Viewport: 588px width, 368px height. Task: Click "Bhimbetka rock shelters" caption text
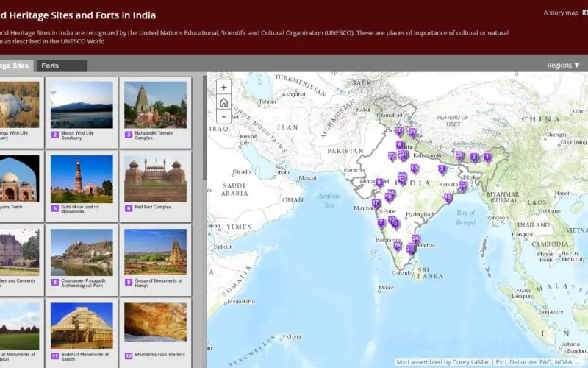[159, 355]
